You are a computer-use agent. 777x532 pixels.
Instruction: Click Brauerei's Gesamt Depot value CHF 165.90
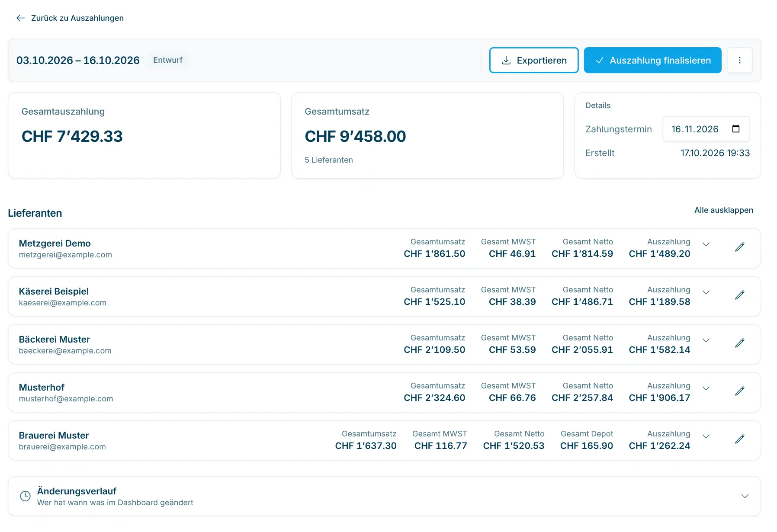coord(586,446)
